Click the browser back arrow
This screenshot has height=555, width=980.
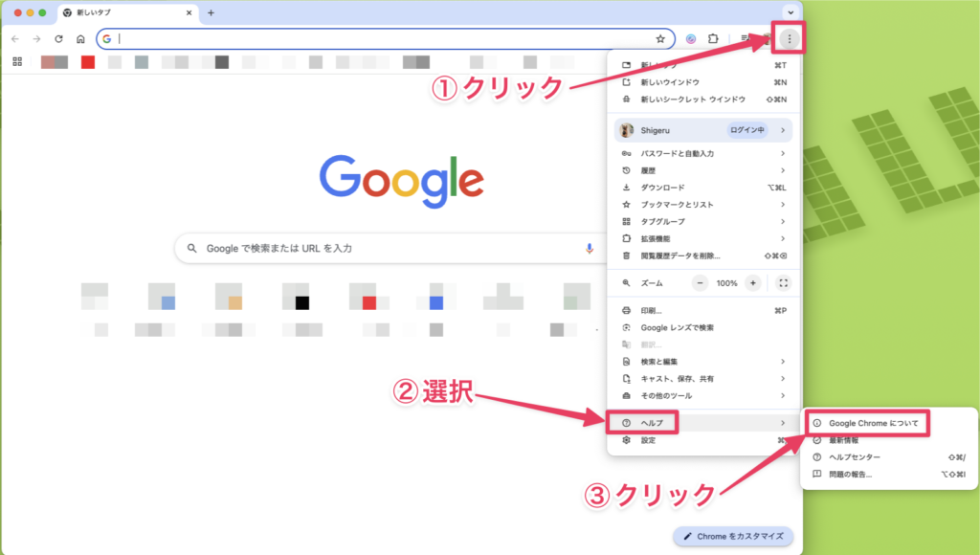click(15, 38)
